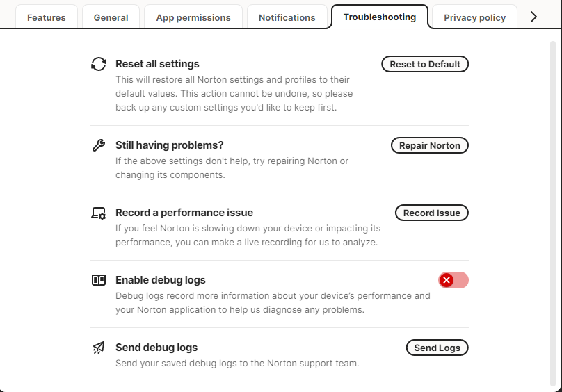Click the Reset all settings refresh icon

point(99,64)
